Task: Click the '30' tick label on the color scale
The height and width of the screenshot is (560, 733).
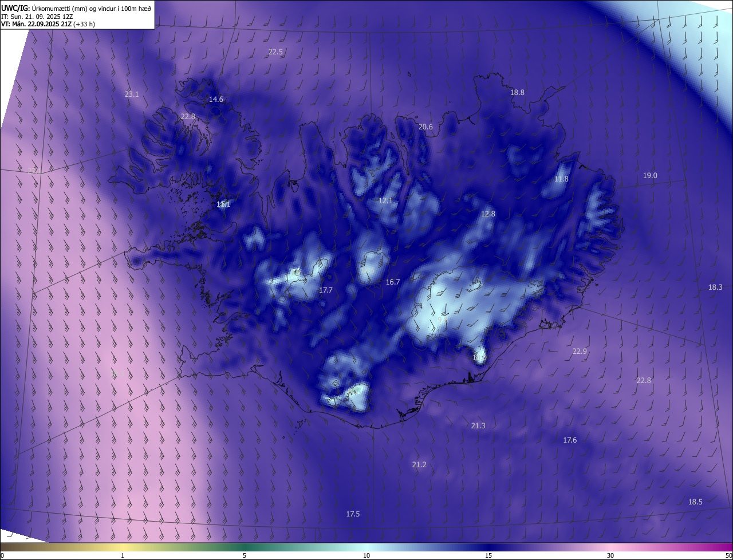Action: point(610,555)
